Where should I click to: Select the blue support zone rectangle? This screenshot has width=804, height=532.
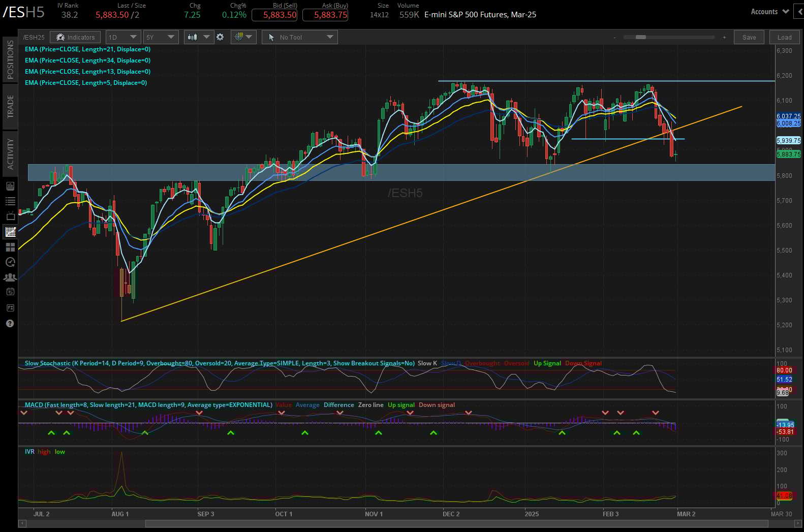(401, 172)
